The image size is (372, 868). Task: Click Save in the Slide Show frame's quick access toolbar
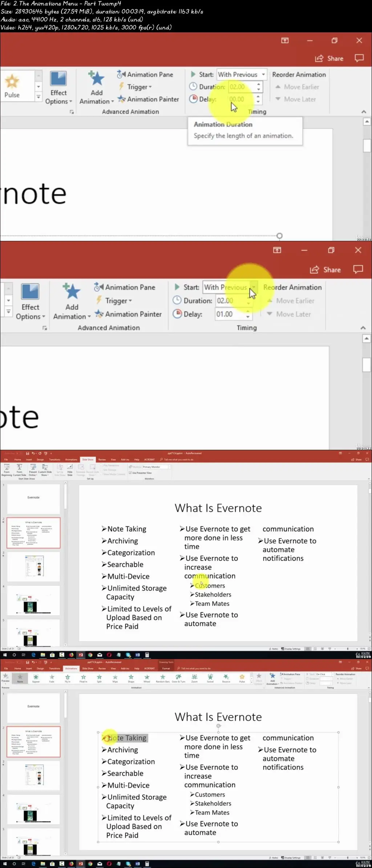click(x=27, y=453)
